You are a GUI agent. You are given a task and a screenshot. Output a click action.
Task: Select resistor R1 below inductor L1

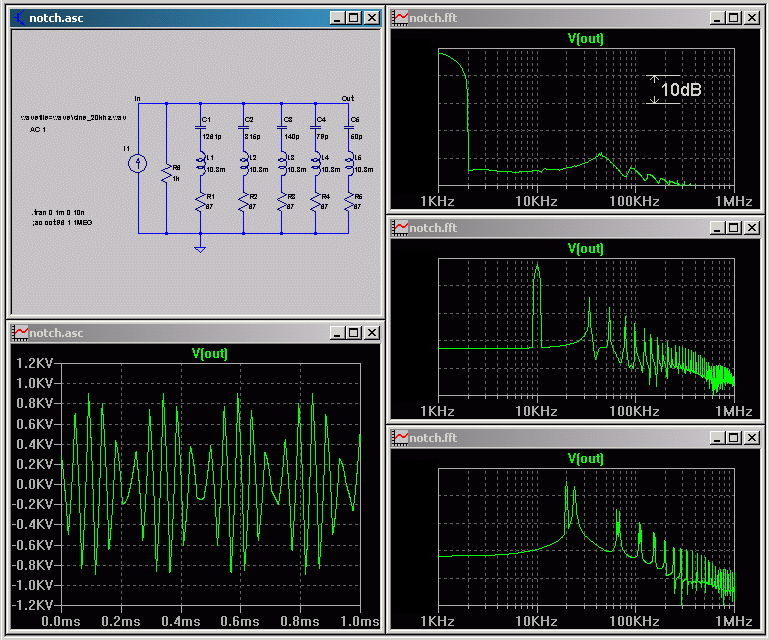point(200,202)
